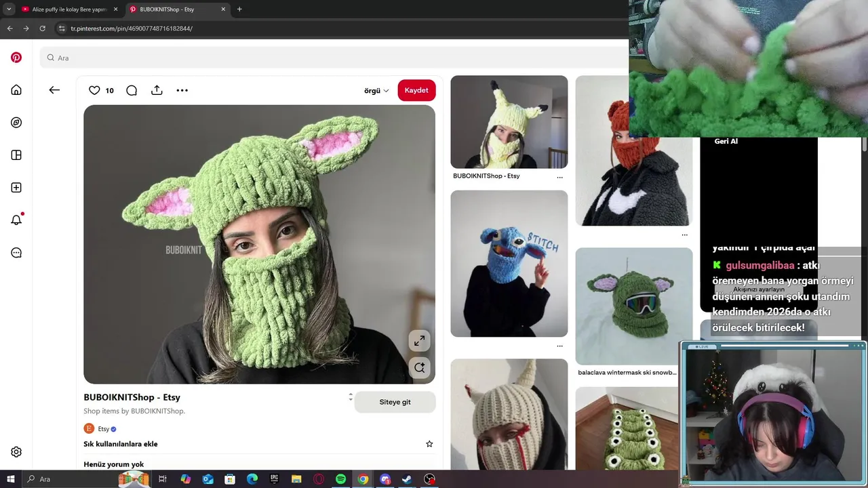Click browser back navigation arrow
Screen dimensions: 868x488
tap(9, 28)
